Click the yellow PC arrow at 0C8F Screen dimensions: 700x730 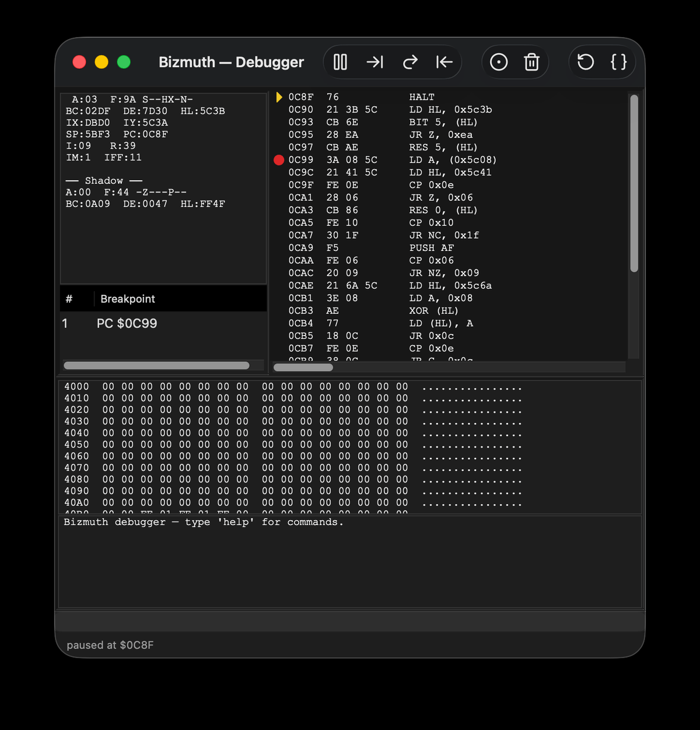(x=279, y=97)
